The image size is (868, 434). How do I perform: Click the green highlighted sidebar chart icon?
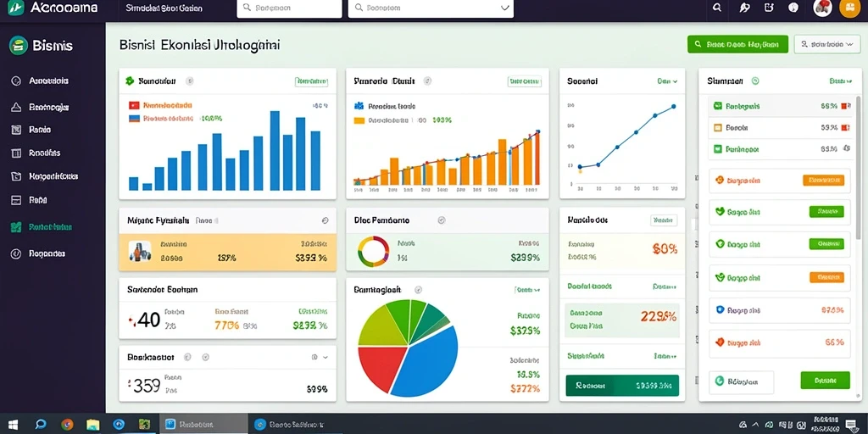[x=16, y=227]
